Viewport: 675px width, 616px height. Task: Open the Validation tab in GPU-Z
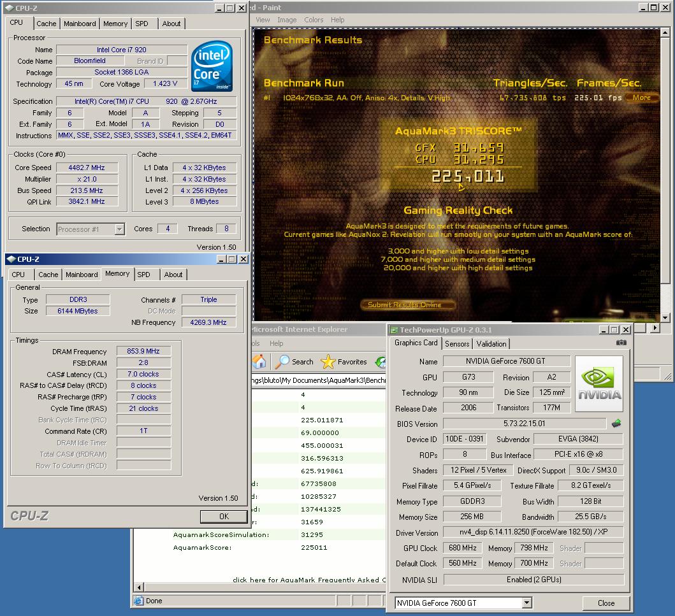pyautogui.click(x=491, y=344)
